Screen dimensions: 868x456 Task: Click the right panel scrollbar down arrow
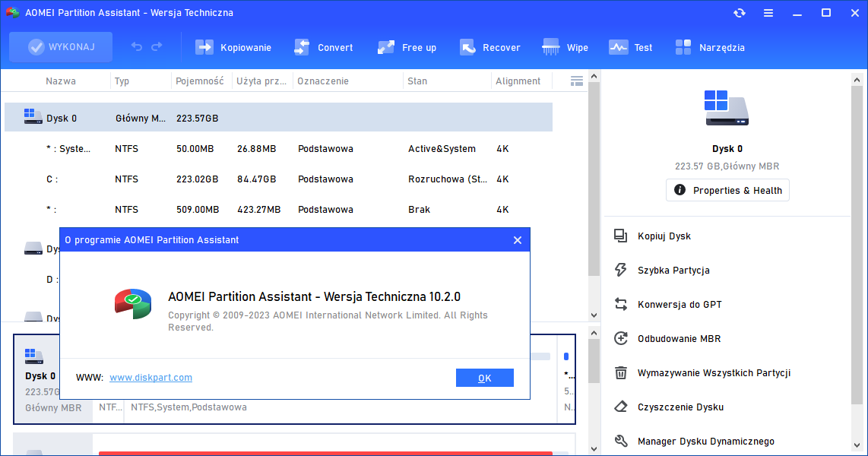[x=857, y=445]
